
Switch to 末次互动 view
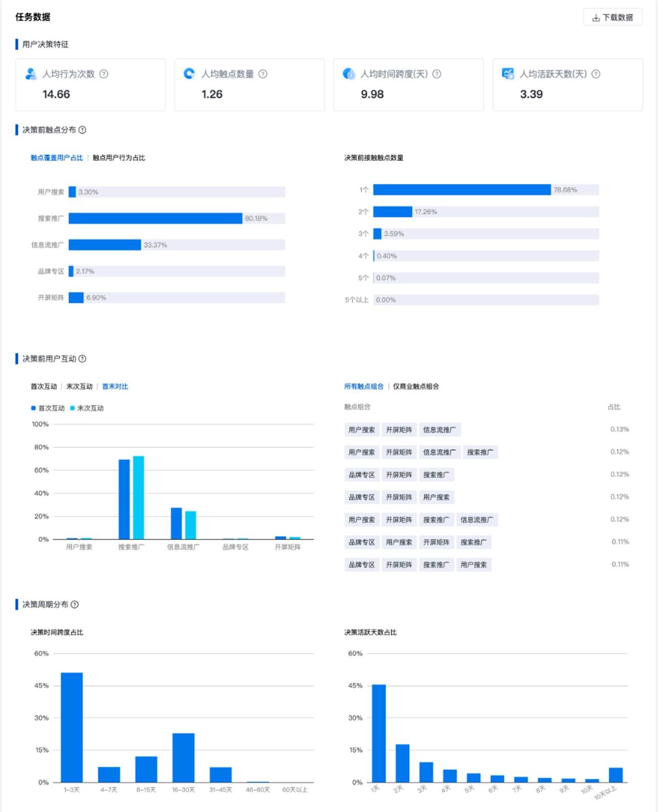point(79,387)
